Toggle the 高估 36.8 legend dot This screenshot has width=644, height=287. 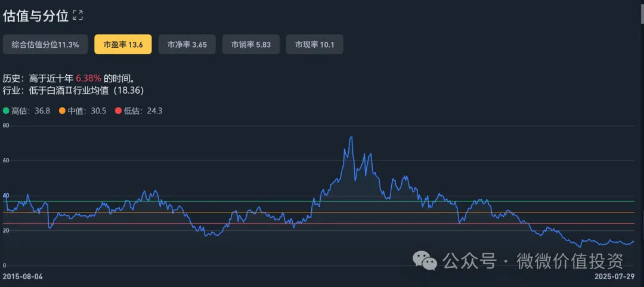[x=6, y=110]
